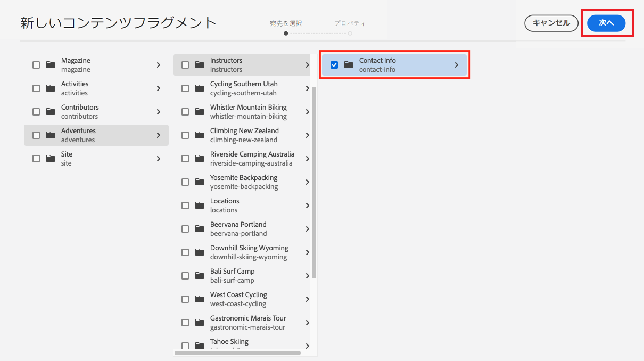
Task: Click the Downhill Skiing Wyoming folder icon
Action: point(200,252)
